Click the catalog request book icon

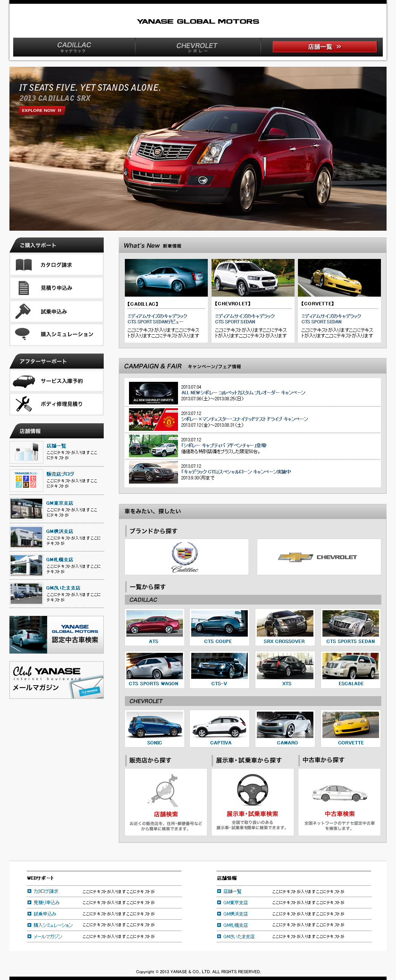[24, 265]
